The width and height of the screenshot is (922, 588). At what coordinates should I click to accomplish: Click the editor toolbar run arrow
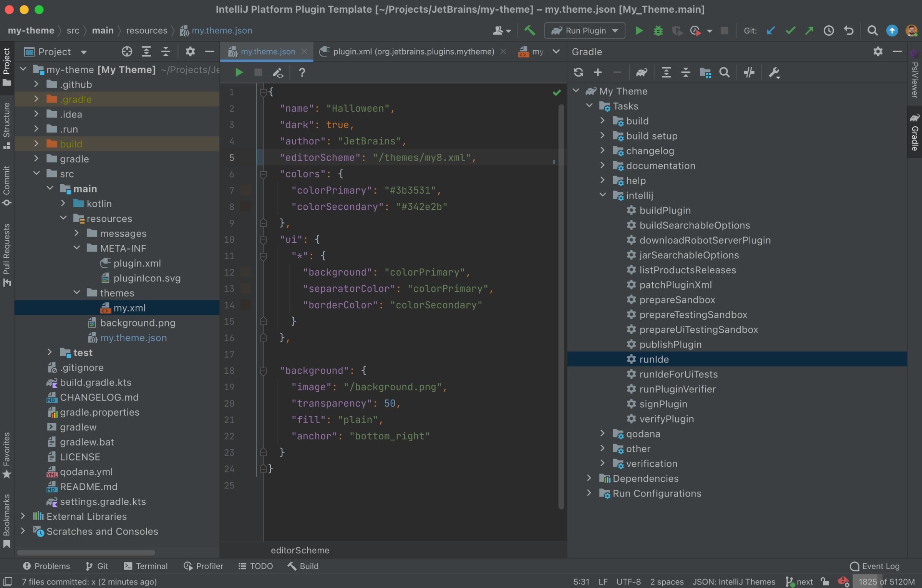click(239, 72)
